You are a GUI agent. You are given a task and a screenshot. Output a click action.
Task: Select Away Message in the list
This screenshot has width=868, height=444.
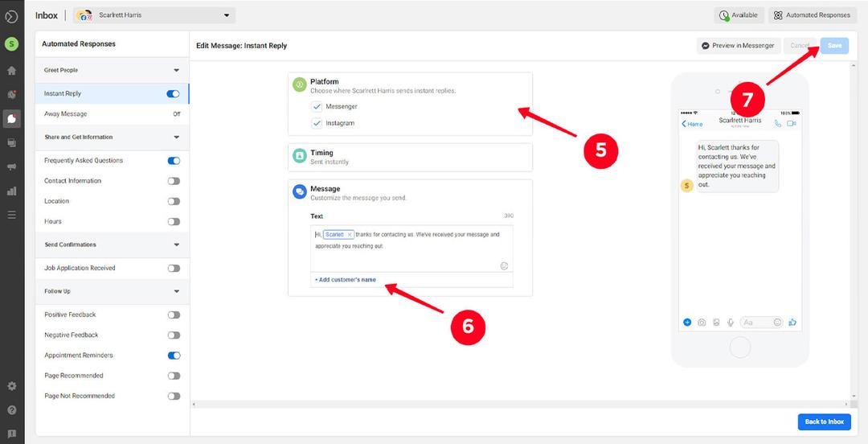113,113
